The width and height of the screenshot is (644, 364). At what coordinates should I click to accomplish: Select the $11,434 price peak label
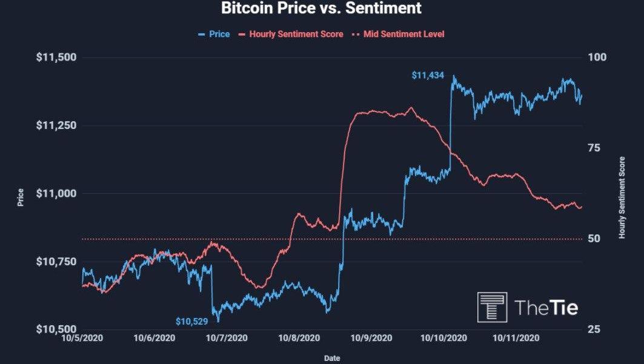[x=428, y=75]
